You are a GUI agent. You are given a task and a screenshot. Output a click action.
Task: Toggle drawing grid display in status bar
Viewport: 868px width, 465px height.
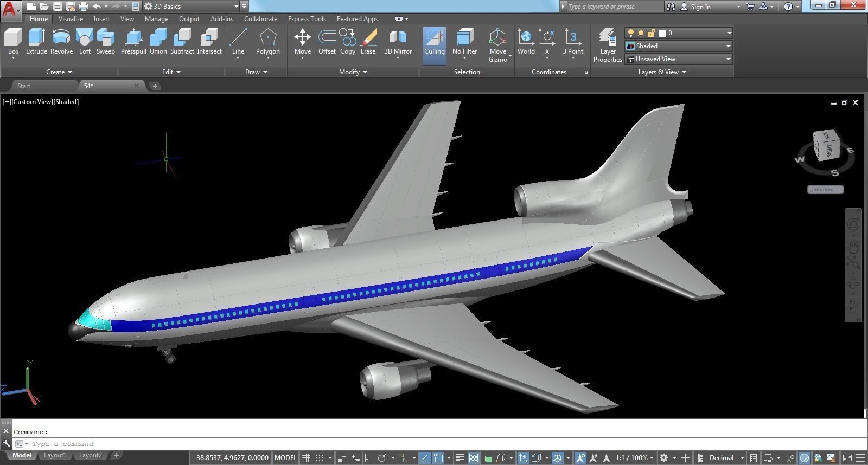click(x=306, y=458)
